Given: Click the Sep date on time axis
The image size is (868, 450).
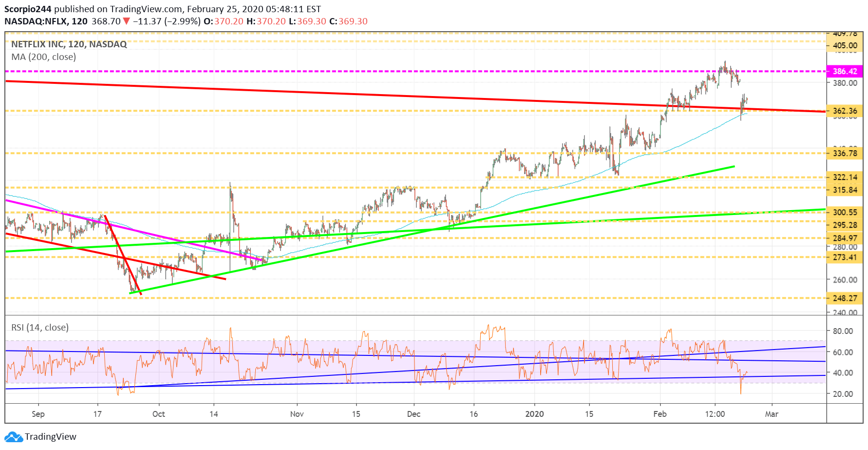Looking at the screenshot, I should click(x=38, y=414).
